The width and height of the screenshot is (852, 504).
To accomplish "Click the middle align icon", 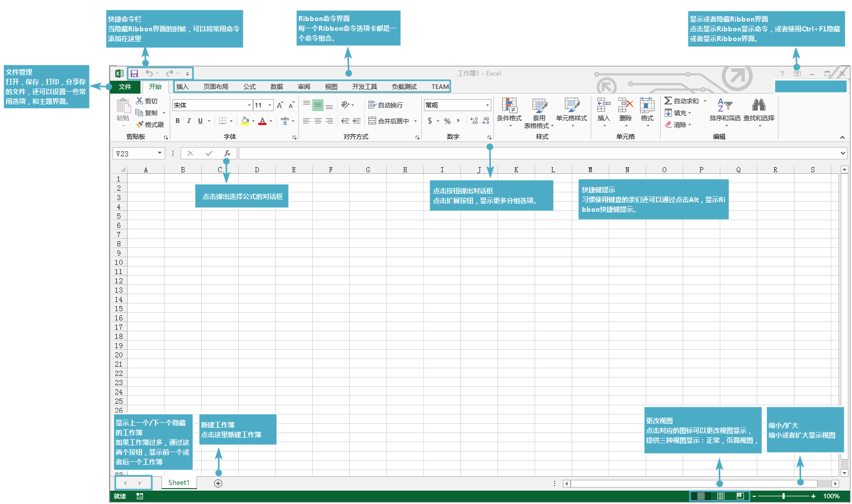I will pos(318,105).
